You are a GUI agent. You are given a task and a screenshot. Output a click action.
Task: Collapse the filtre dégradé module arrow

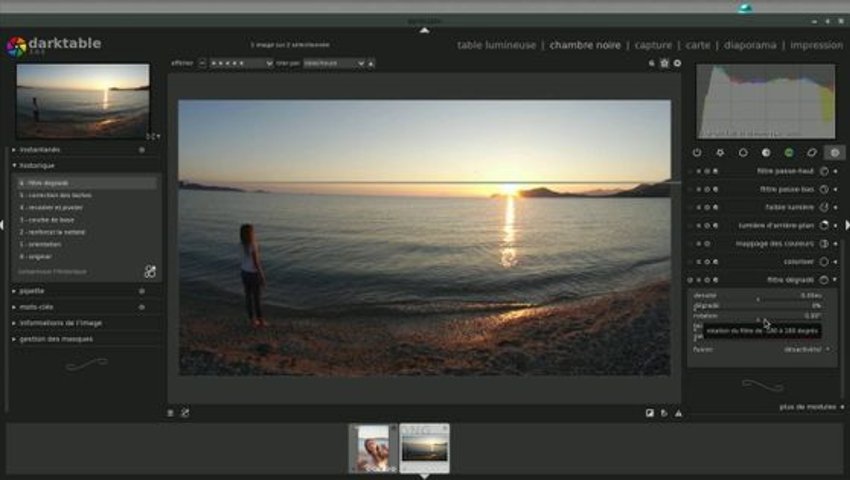click(x=835, y=280)
